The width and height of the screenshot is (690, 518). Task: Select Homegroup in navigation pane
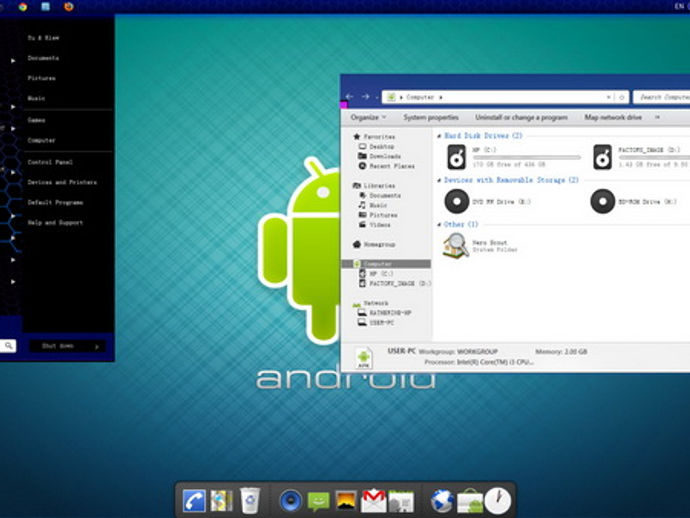pos(379,244)
